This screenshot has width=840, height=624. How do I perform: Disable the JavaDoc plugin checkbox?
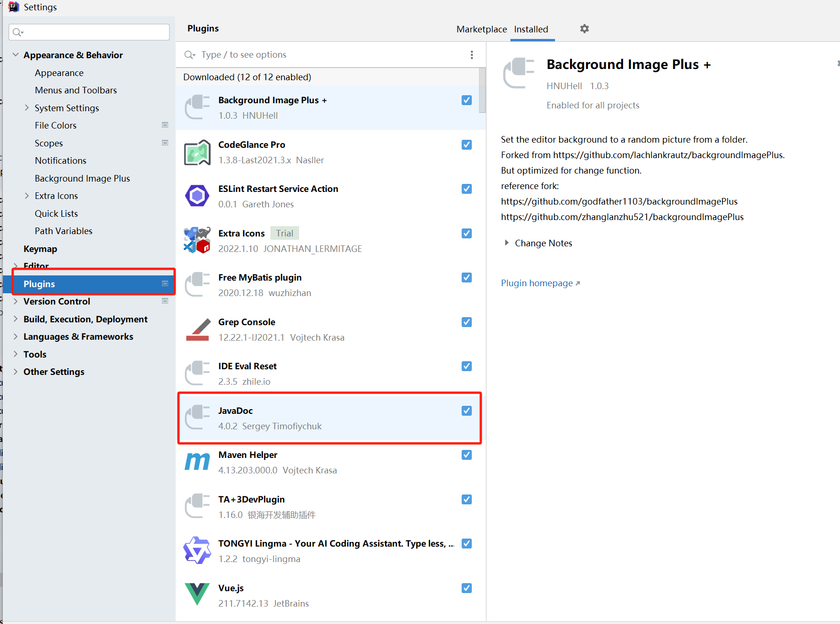pos(466,411)
